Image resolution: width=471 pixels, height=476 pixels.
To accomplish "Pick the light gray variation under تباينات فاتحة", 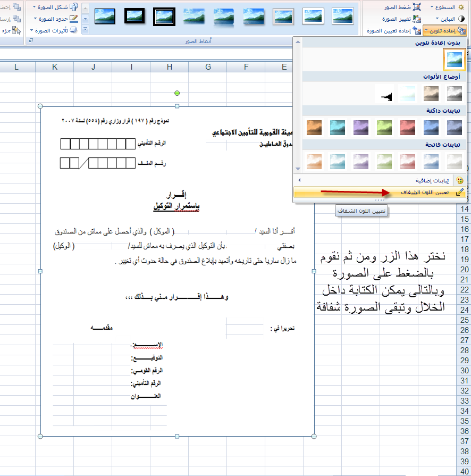I will coord(455,162).
